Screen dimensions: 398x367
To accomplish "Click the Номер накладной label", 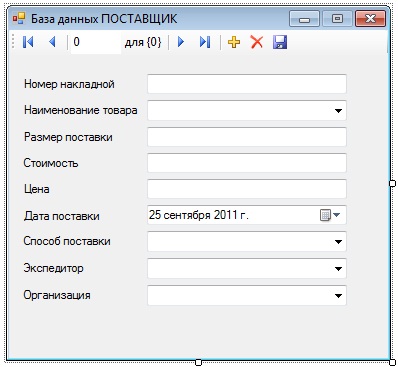I will pyautogui.click(x=69, y=84).
